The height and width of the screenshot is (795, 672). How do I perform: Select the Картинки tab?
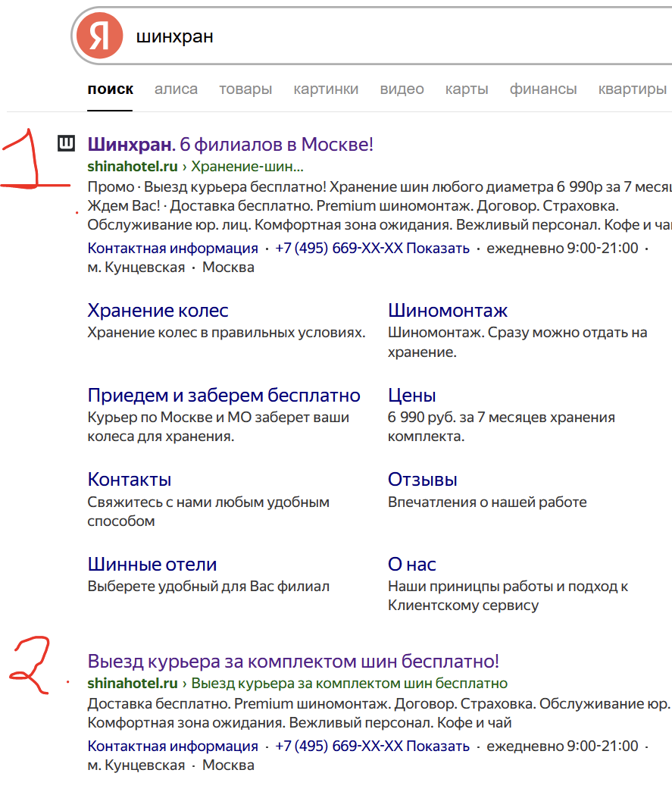[326, 89]
